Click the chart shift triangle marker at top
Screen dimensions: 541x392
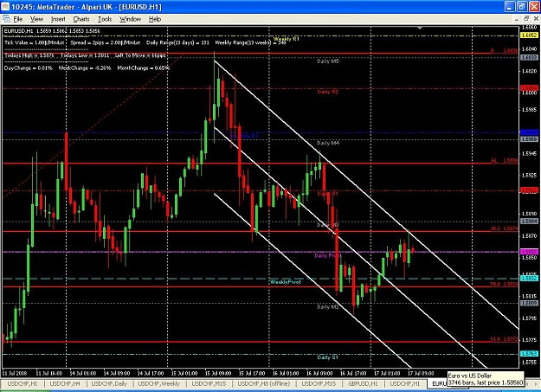click(x=420, y=28)
